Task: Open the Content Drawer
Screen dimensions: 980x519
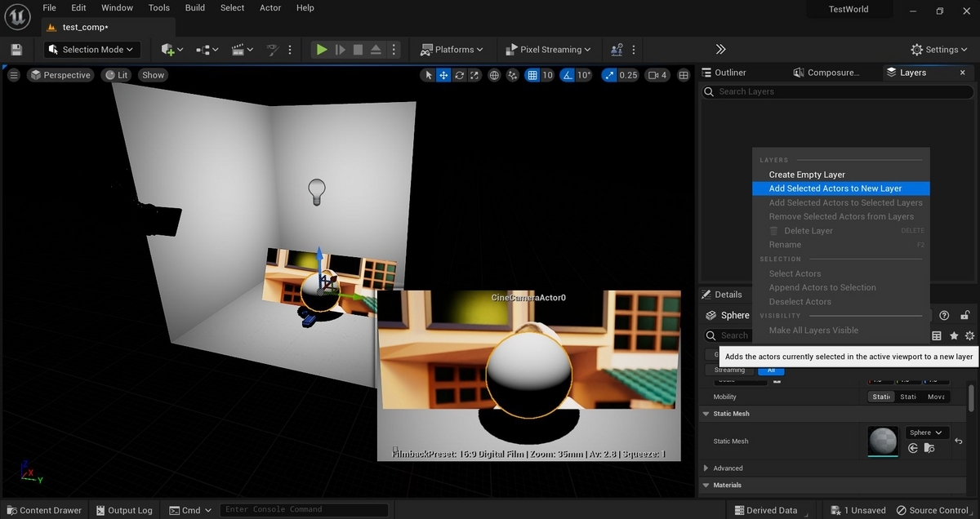Action: coord(43,510)
